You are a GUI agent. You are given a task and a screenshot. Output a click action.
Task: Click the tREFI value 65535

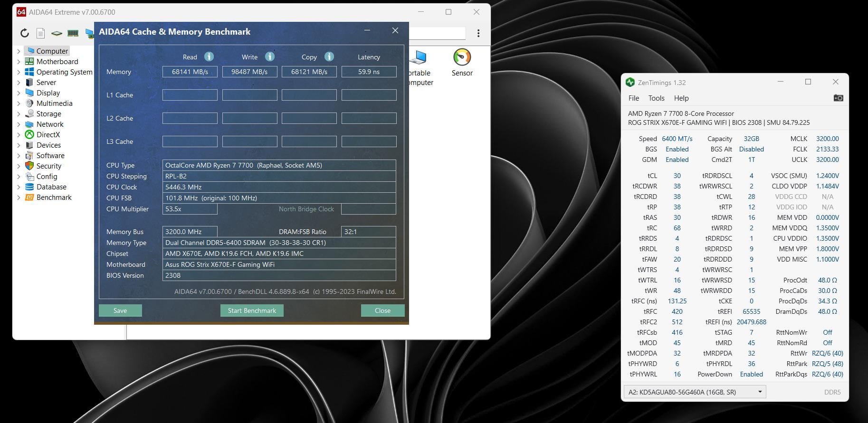pos(751,311)
